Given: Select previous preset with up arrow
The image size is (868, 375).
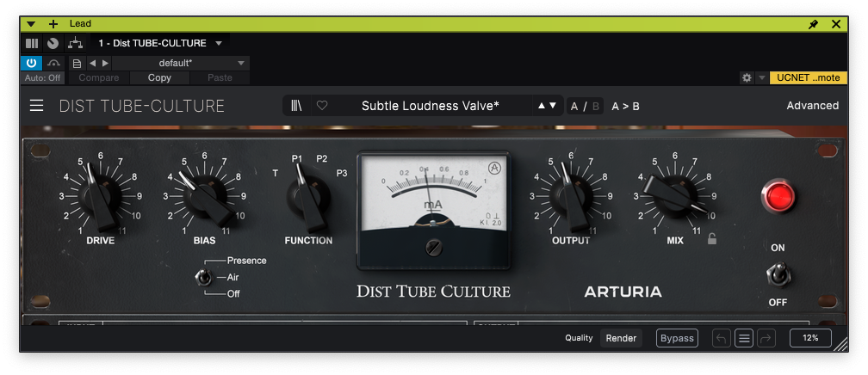Looking at the screenshot, I should pyautogui.click(x=542, y=106).
